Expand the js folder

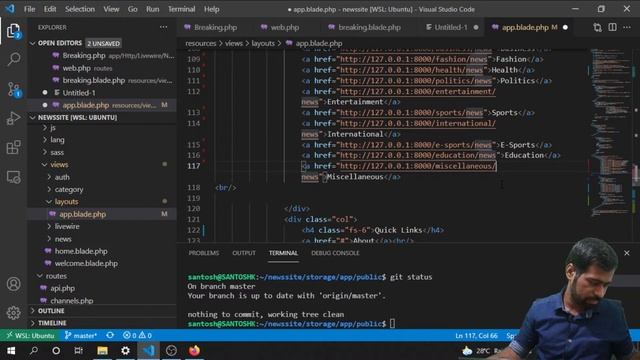(102, 128)
